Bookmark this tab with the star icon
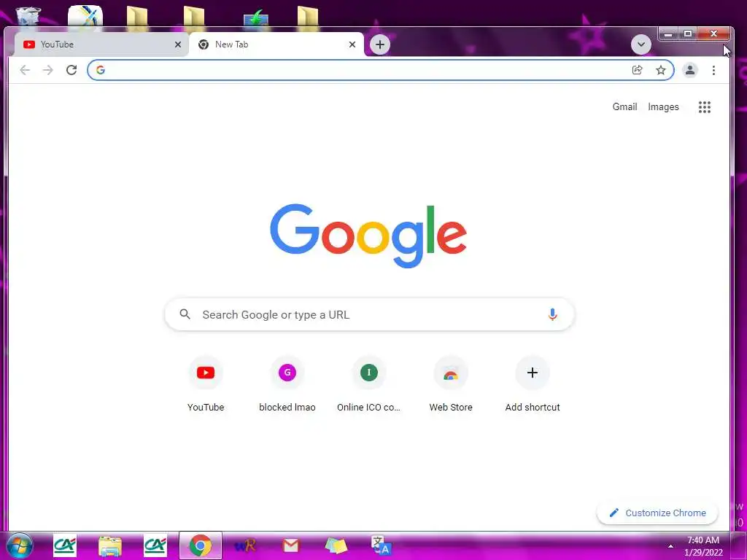The image size is (747, 560). [661, 71]
